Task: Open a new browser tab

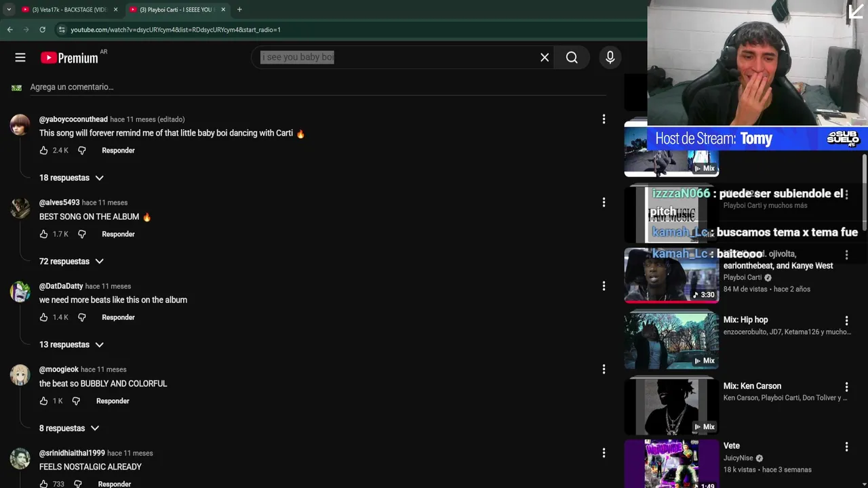Action: tap(239, 9)
